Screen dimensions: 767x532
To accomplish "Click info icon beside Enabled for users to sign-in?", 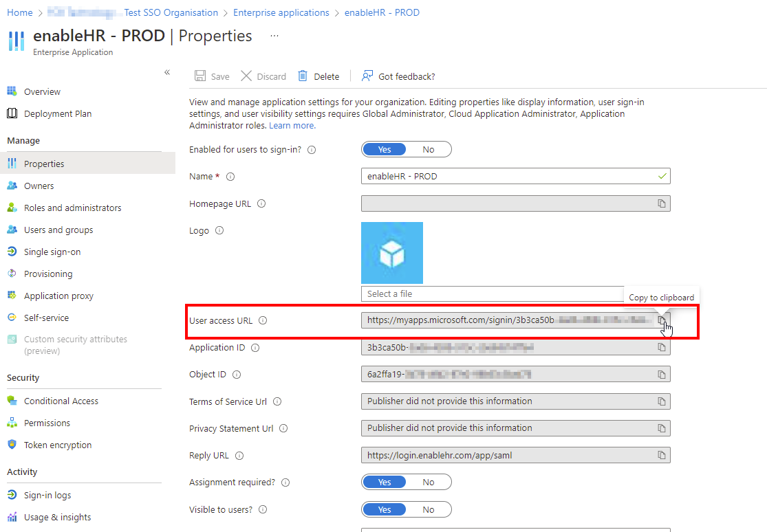I will click(x=311, y=150).
